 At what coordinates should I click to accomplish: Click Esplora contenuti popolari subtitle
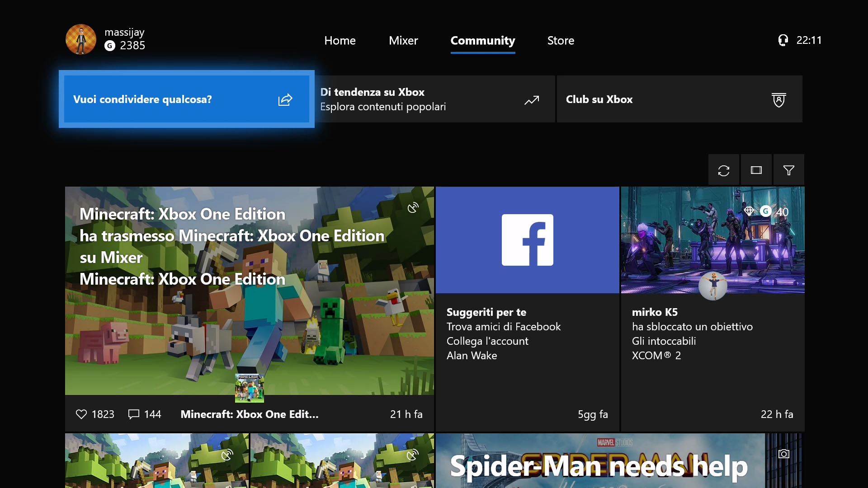tap(383, 107)
